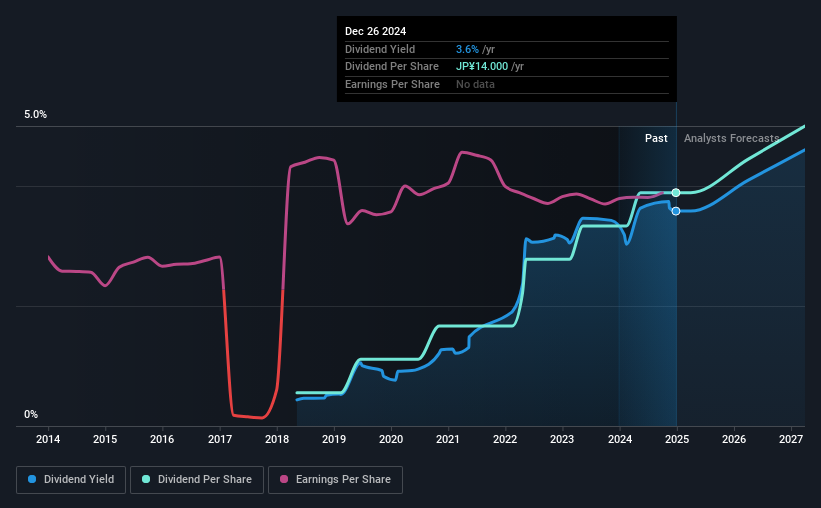The width and height of the screenshot is (821, 508).
Task: Toggle the Dividend Per Share legend button
Action: tap(197, 480)
